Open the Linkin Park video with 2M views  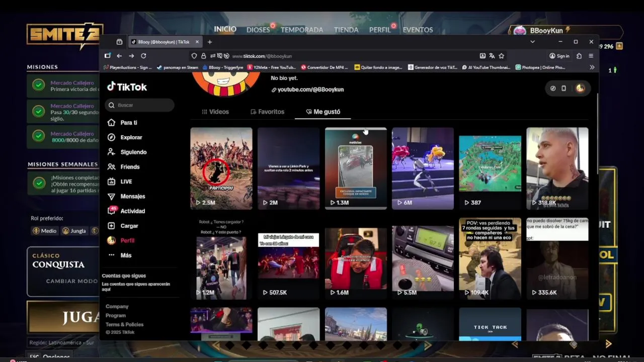point(288,168)
